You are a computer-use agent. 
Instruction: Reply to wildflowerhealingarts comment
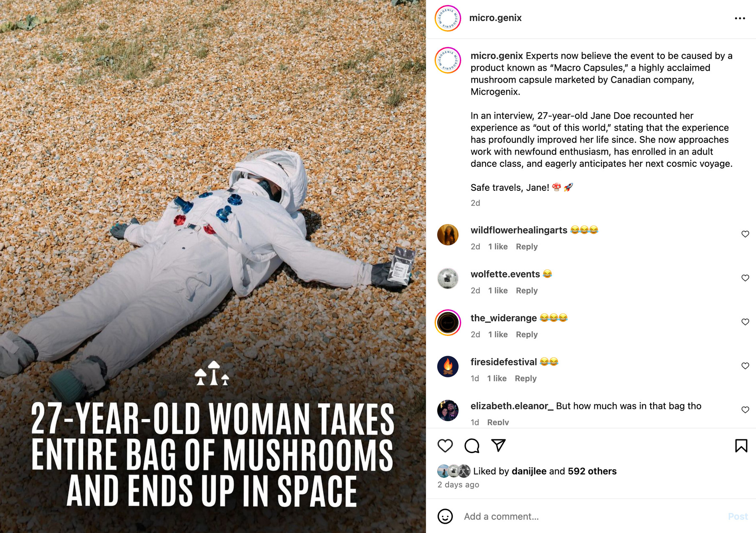[527, 247]
